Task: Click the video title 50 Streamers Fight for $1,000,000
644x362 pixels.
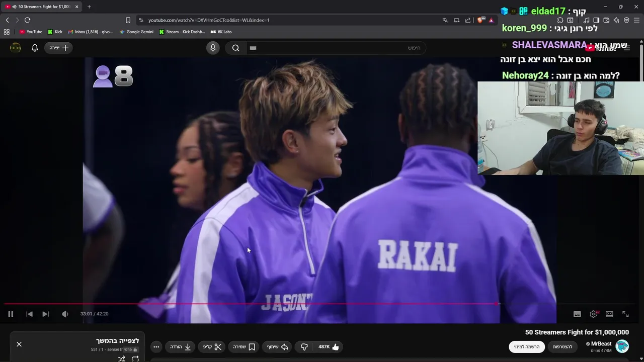Action: (577, 332)
